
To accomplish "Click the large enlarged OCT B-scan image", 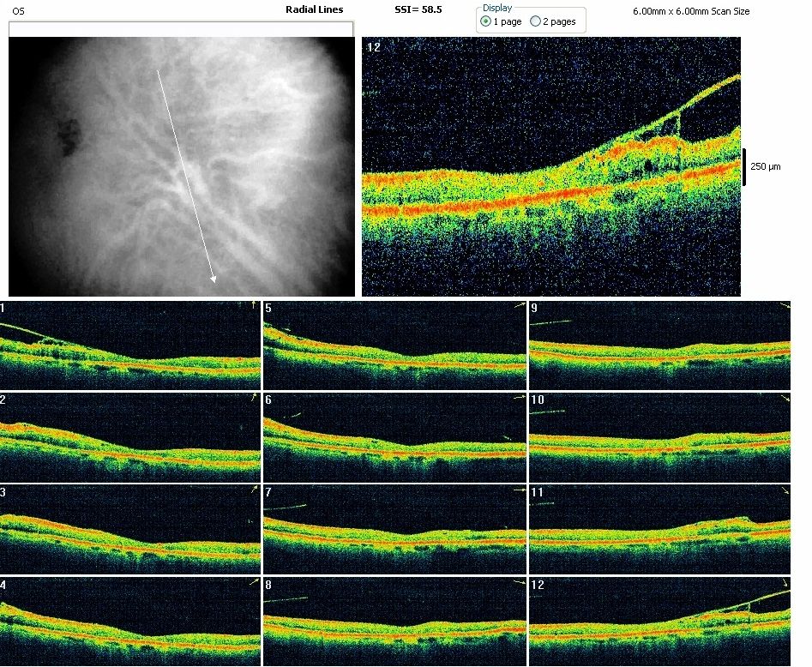I will pyautogui.click(x=551, y=166).
